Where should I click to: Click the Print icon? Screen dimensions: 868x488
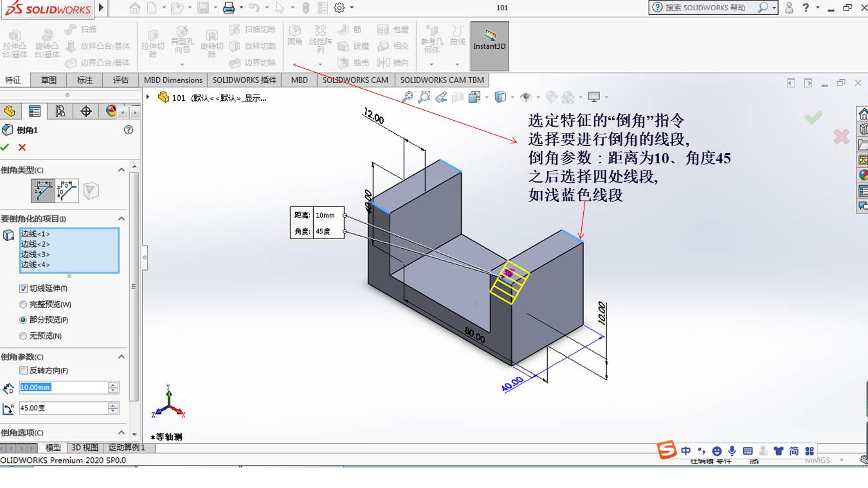click(229, 8)
